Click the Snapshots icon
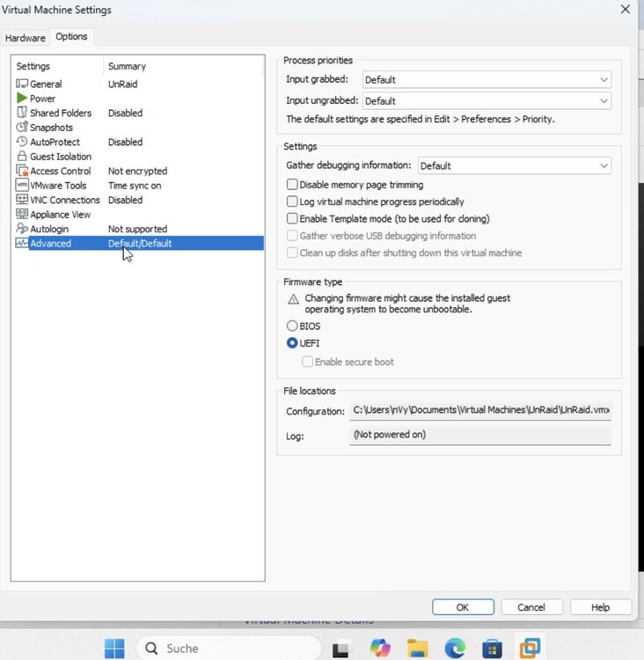644x660 pixels. click(22, 127)
